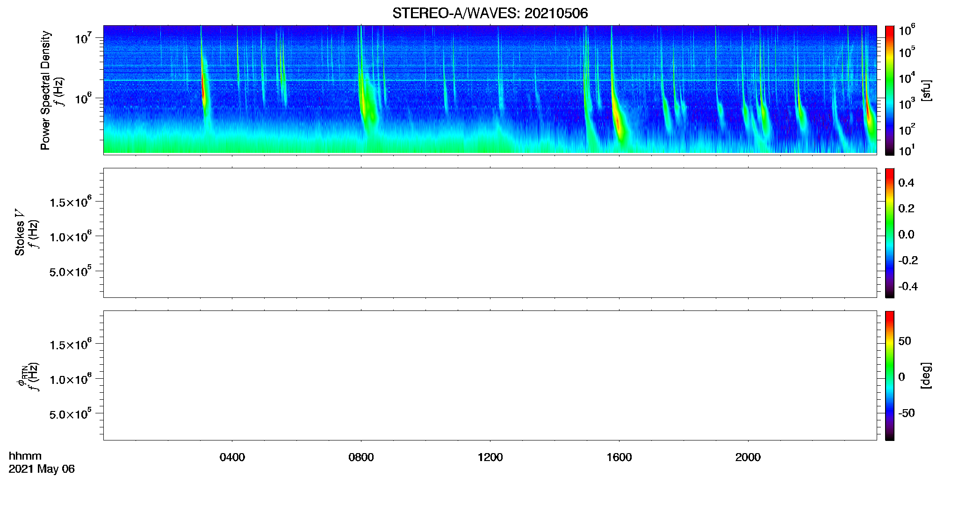Image resolution: width=980 pixels, height=505 pixels.
Task: Click the [sfu] colorbar unit label
Action: click(926, 90)
